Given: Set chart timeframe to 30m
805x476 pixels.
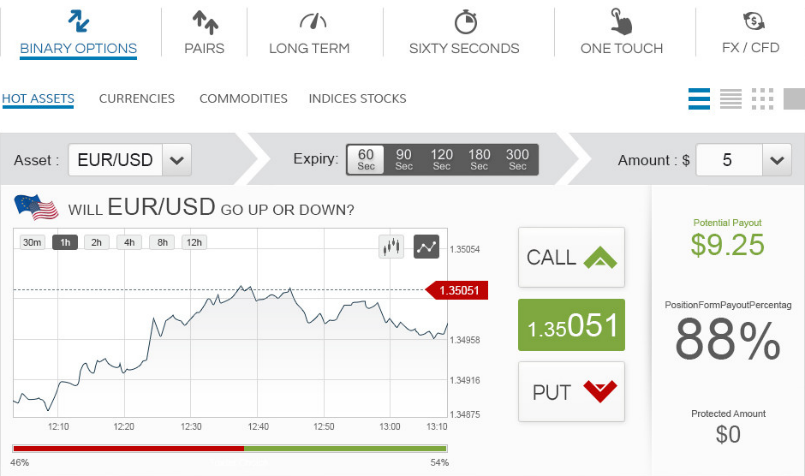Looking at the screenshot, I should [32, 242].
